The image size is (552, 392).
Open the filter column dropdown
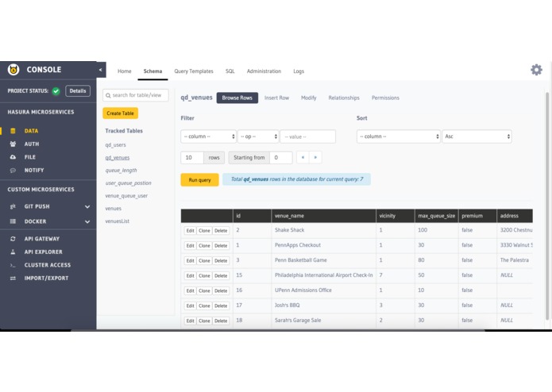pyautogui.click(x=208, y=136)
